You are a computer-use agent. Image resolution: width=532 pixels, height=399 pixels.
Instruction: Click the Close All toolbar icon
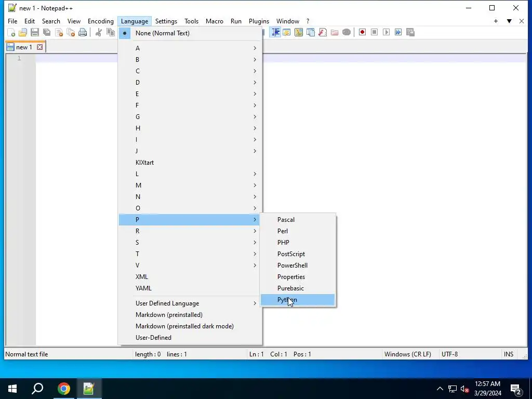(71, 32)
